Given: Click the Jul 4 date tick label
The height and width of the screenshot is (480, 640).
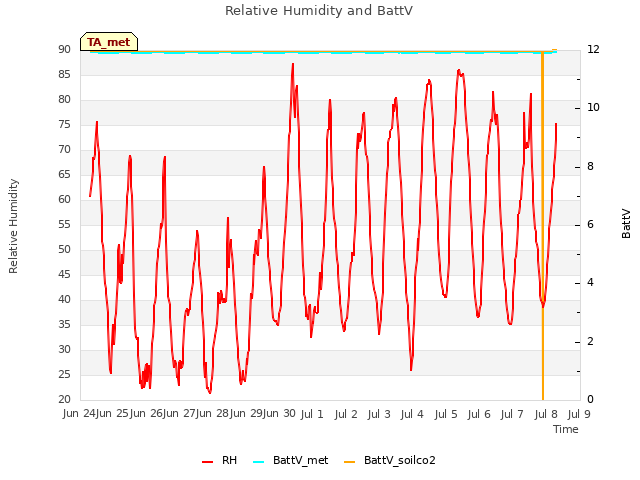Looking at the screenshot, I should (x=412, y=414).
